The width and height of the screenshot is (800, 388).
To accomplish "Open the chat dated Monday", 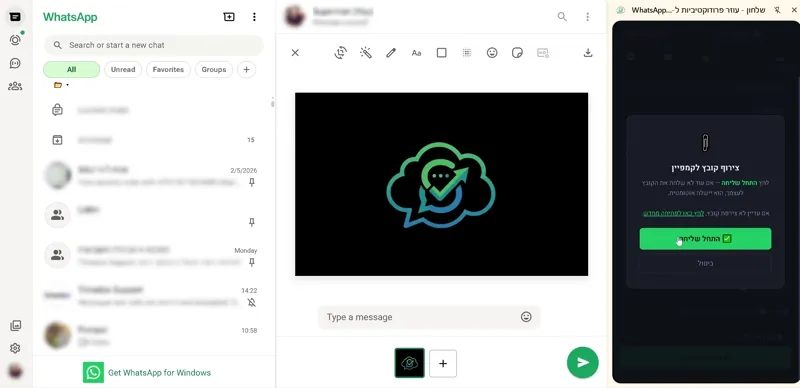I will 154,256.
